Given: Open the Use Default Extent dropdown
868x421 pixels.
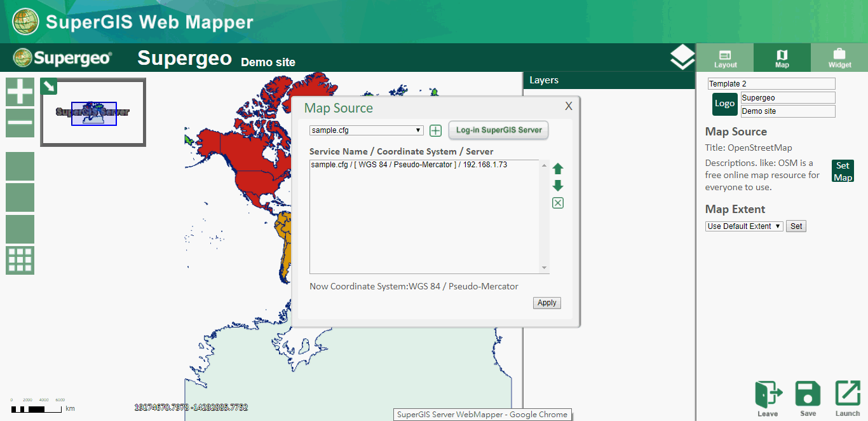Looking at the screenshot, I should click(x=744, y=226).
